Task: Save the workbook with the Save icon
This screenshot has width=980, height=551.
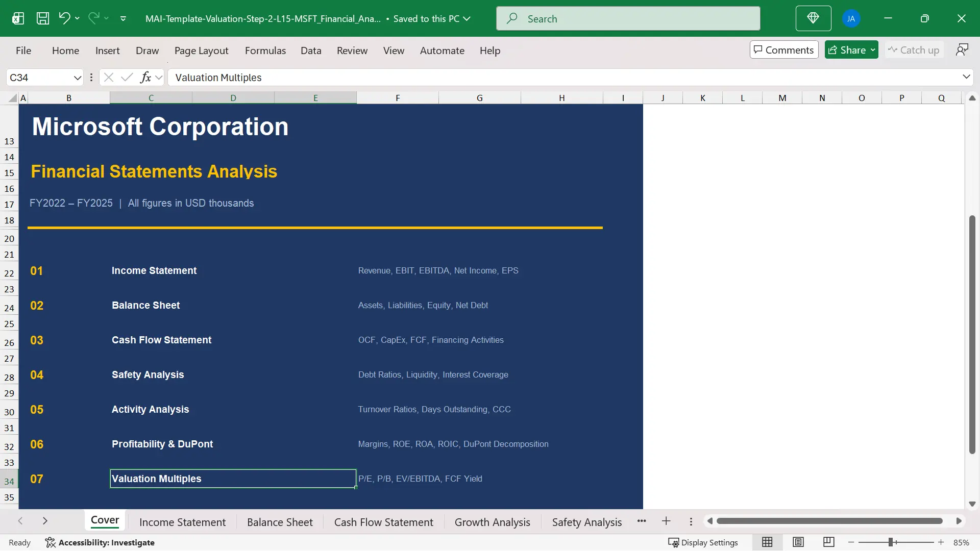Action: coord(43,19)
